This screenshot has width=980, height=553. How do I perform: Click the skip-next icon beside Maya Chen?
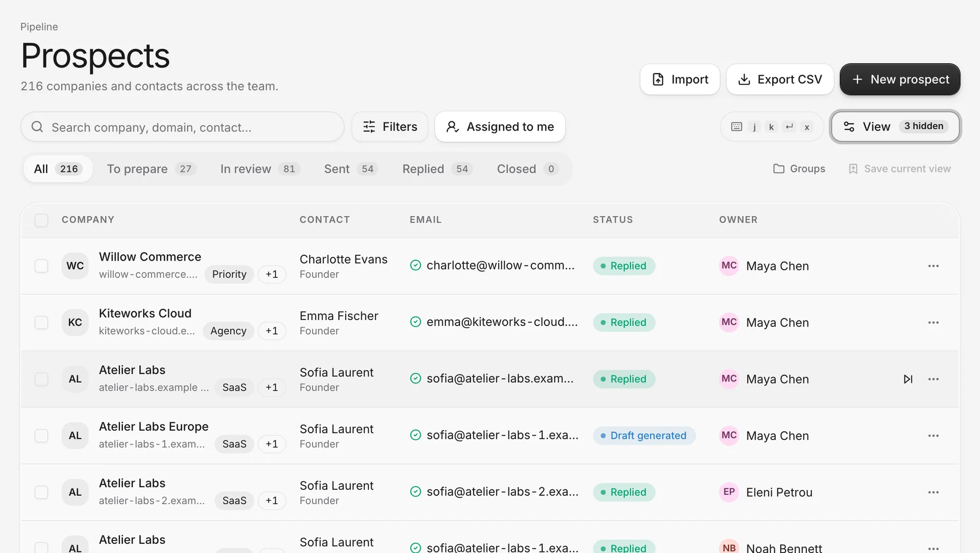908,379
